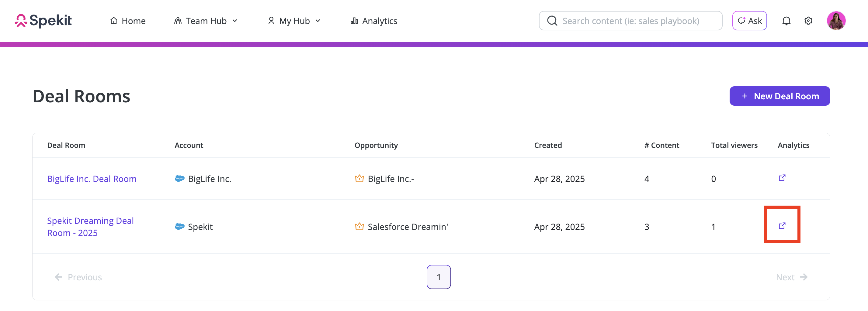The width and height of the screenshot is (868, 311).
Task: Click the My Hub chevron arrow
Action: tap(318, 21)
